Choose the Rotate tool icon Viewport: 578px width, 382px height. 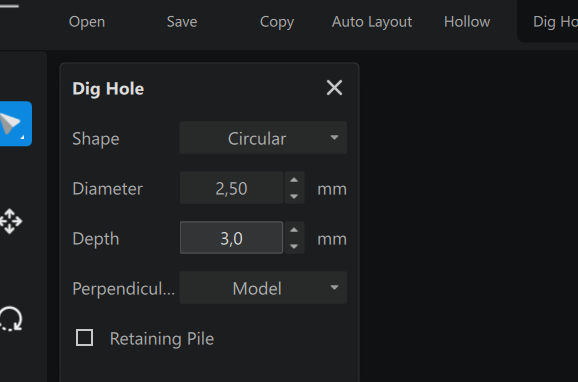click(x=10, y=319)
